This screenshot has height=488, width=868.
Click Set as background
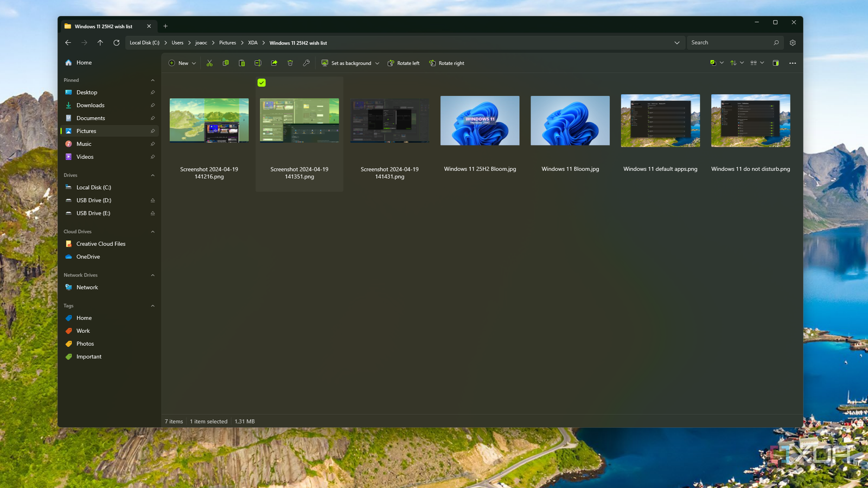(350, 63)
